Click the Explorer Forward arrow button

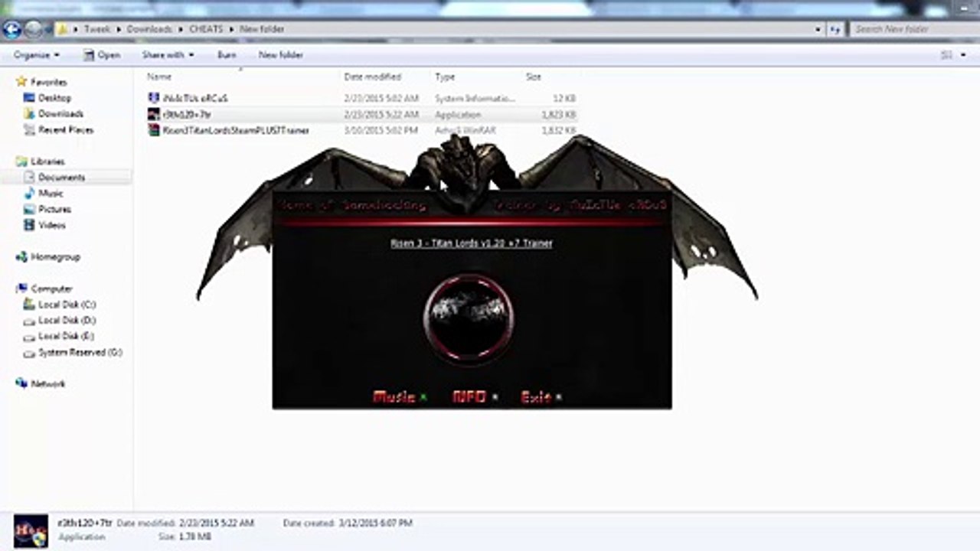pos(33,29)
